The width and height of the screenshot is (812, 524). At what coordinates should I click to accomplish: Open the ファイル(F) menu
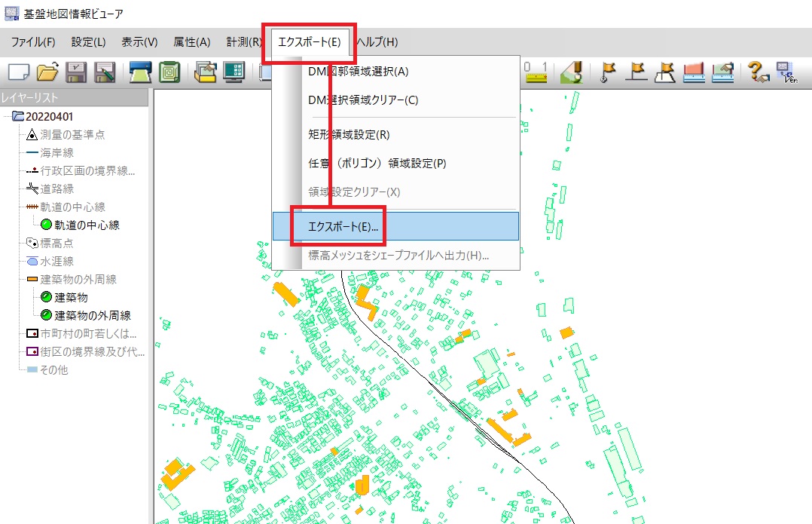(33, 42)
